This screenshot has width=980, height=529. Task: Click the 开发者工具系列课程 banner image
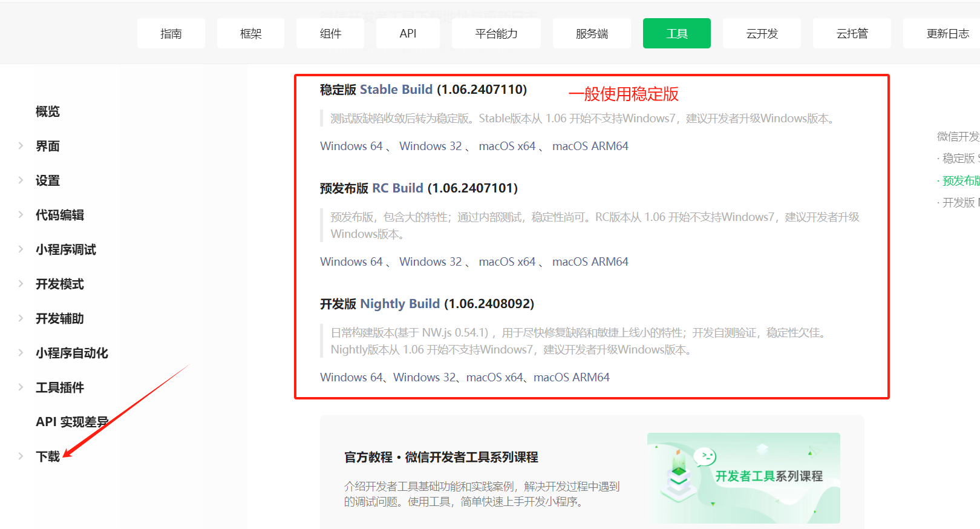point(743,478)
